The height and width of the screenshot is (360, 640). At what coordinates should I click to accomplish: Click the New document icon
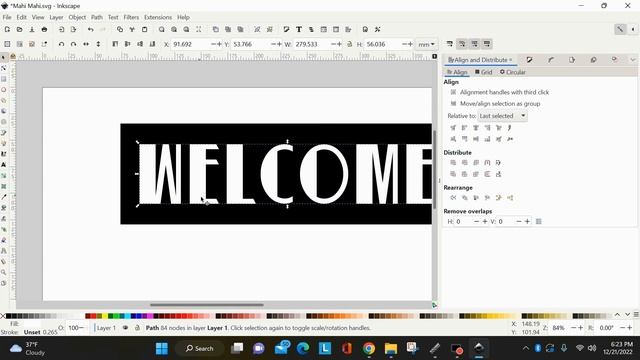click(x=7, y=29)
